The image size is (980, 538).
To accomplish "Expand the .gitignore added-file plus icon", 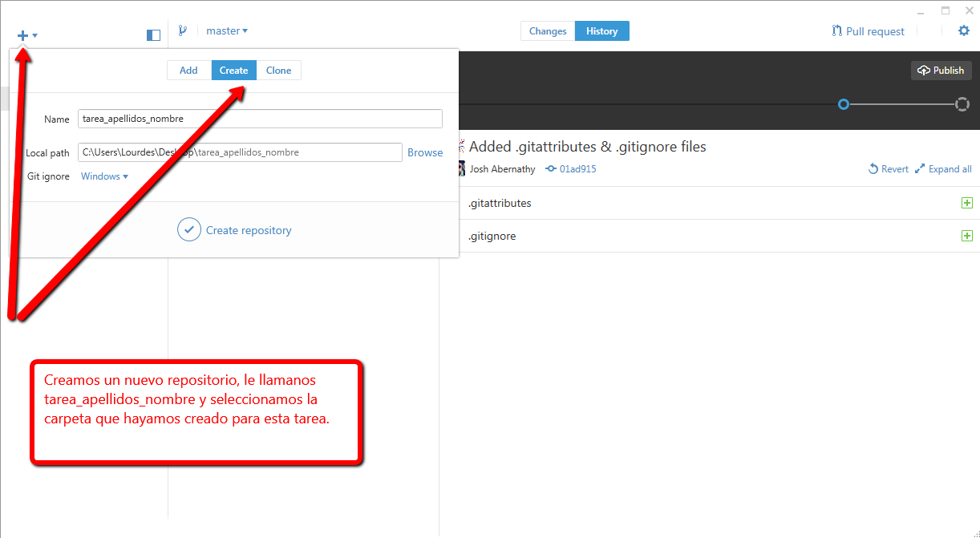I will pos(967,236).
